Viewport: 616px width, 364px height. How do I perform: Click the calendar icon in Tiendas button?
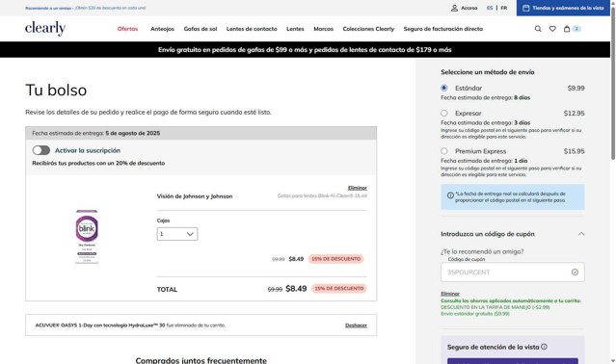tap(526, 8)
